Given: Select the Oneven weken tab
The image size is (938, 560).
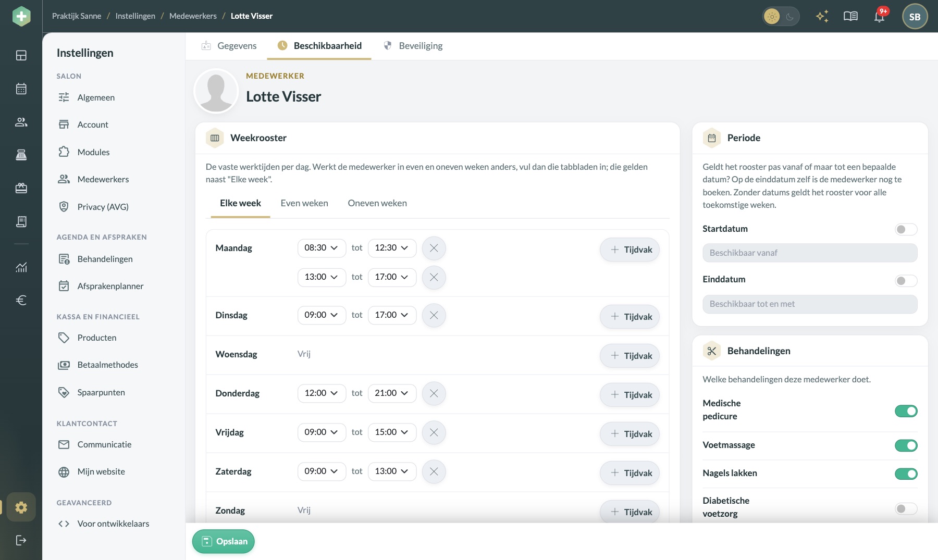Looking at the screenshot, I should coord(377,203).
